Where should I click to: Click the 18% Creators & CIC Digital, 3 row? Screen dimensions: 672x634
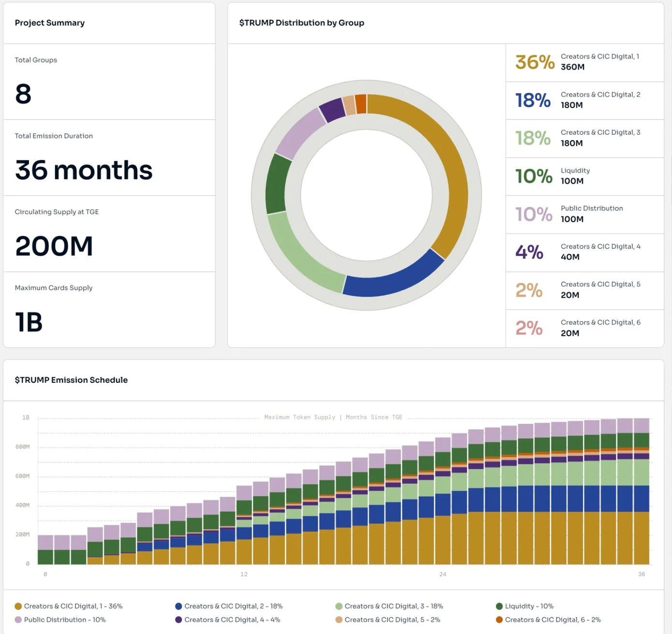584,138
